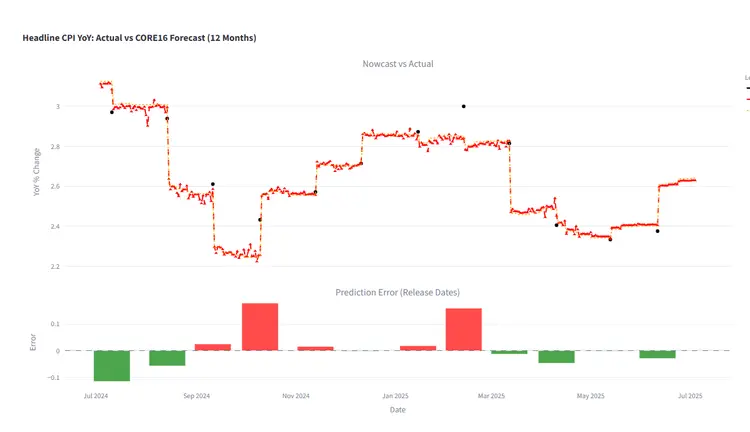Click the tallest red prediction error bar
750x432 pixels.
[260, 326]
